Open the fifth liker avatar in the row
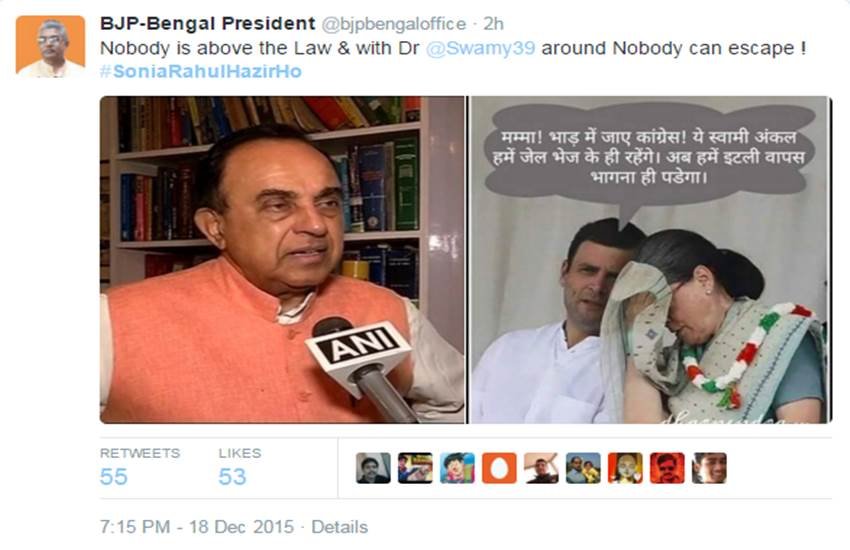This screenshot has height=550, width=850. (x=541, y=468)
